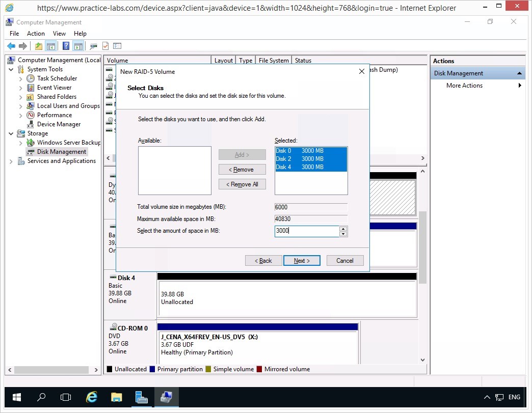The width and height of the screenshot is (532, 413).
Task: Click the space amount in MB field
Action: [x=306, y=231]
